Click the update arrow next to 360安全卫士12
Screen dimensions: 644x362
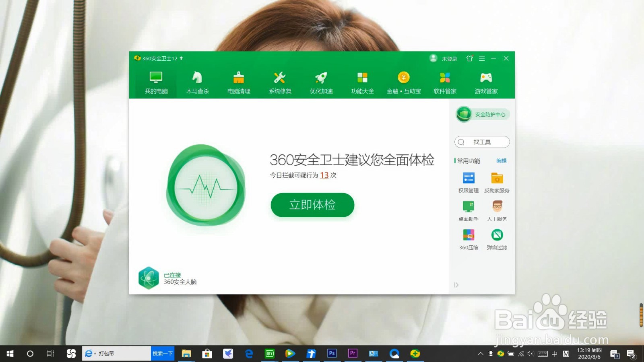tap(181, 58)
